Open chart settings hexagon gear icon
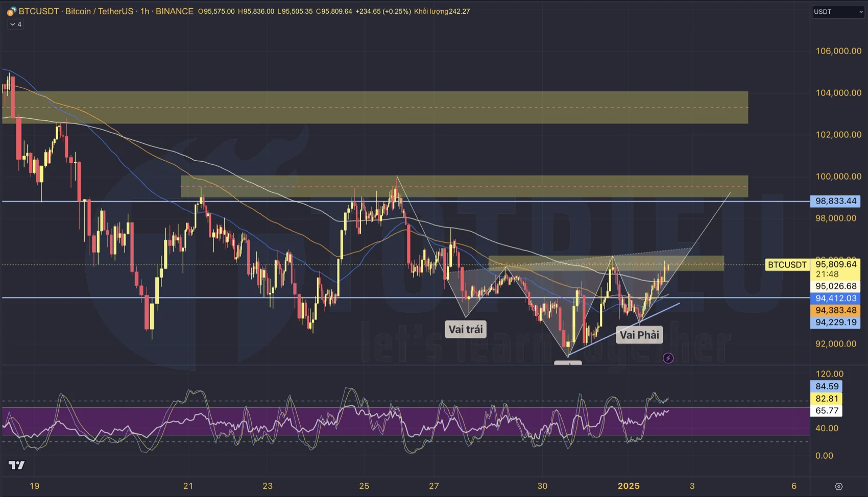 click(x=838, y=486)
